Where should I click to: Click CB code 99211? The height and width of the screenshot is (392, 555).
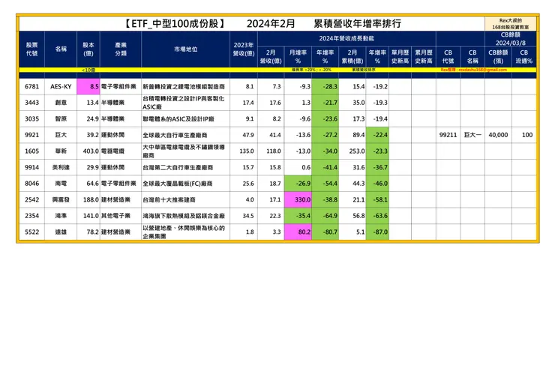pyautogui.click(x=448, y=135)
